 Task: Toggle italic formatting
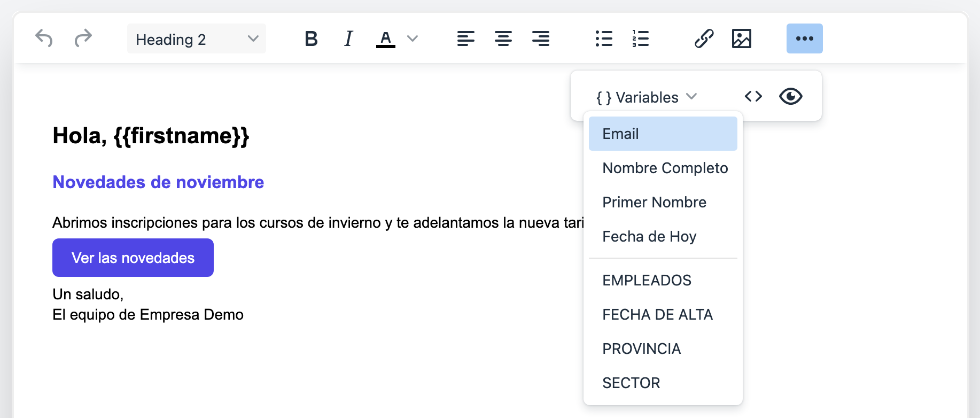348,38
